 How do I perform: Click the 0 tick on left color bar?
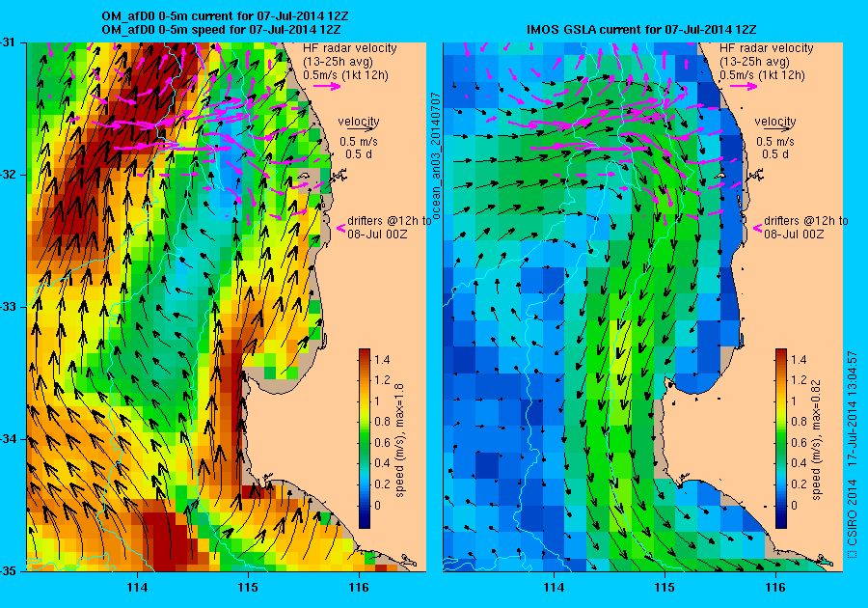coord(378,505)
